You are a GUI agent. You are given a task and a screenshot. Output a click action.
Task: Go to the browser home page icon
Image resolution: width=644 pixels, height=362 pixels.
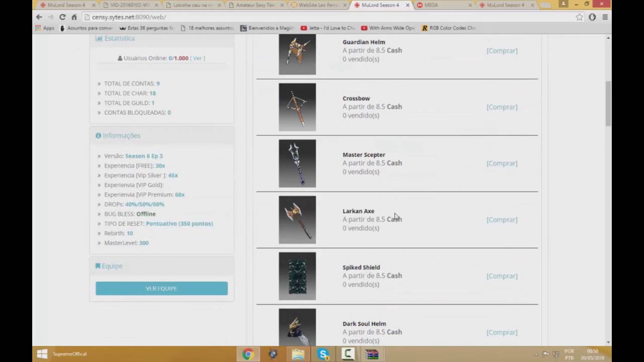(x=74, y=17)
